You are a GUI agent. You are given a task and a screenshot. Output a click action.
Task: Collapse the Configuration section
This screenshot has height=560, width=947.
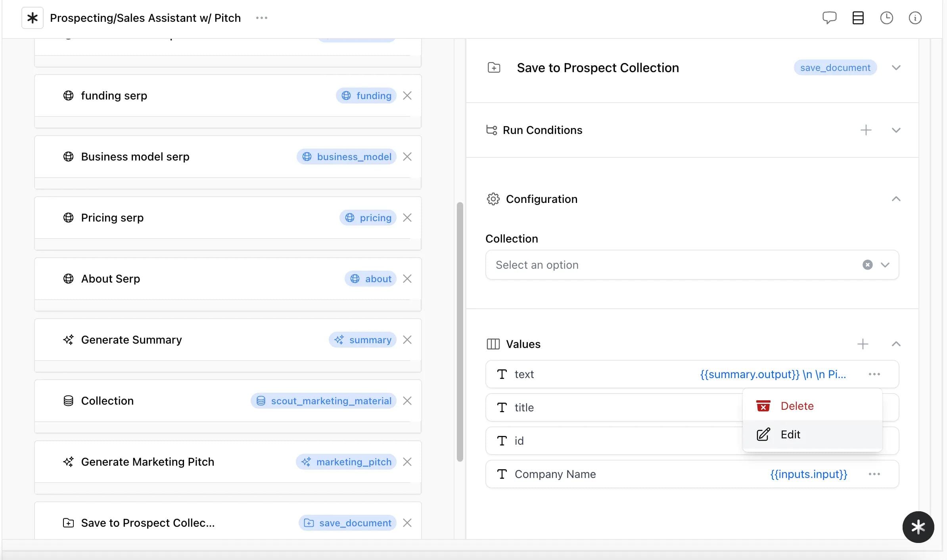pos(896,199)
